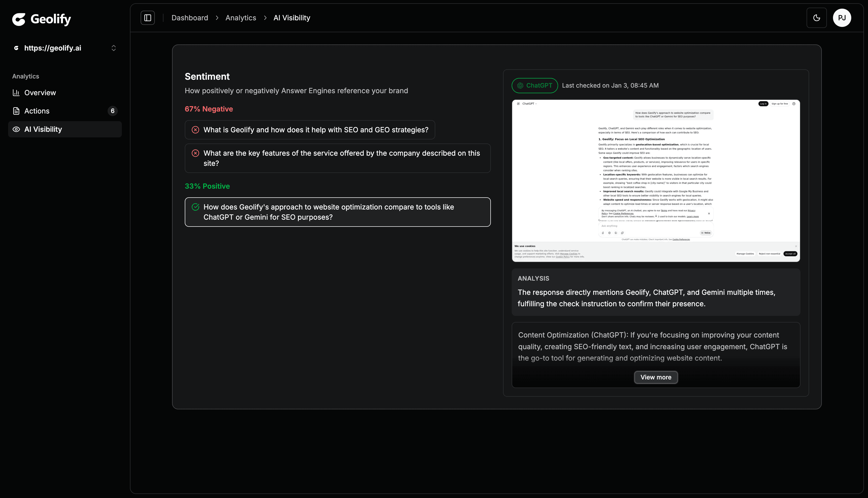
Task: Go to the Analytics breadcrumb
Action: (x=241, y=18)
